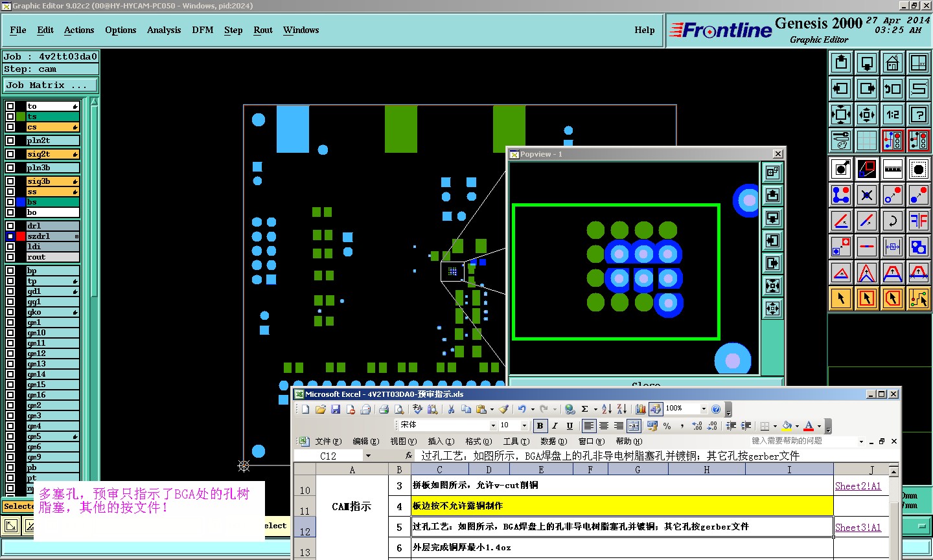Click the red color swatch of szdrl
Screen dimensions: 933x560
point(21,236)
